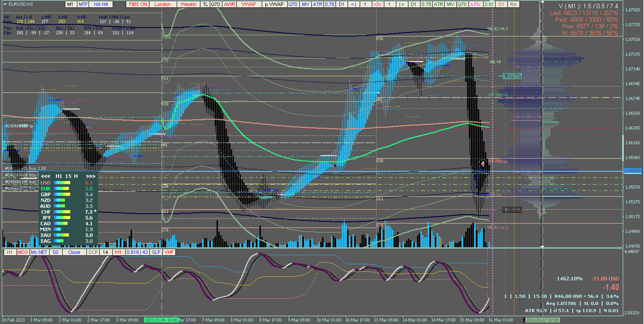Click the Weekly levels button
644x324 pixels.
pos(188,4)
